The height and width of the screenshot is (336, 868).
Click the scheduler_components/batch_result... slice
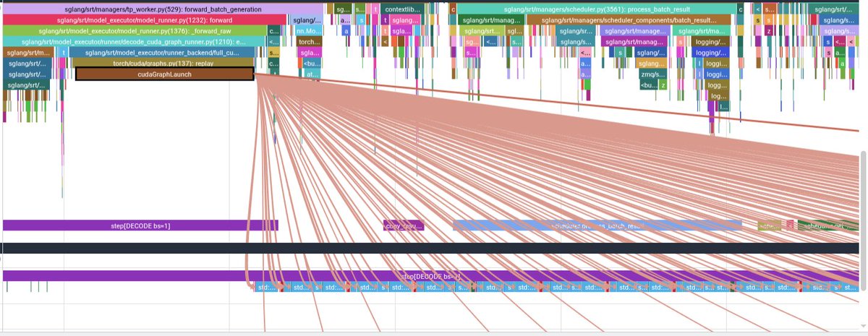tap(628, 20)
